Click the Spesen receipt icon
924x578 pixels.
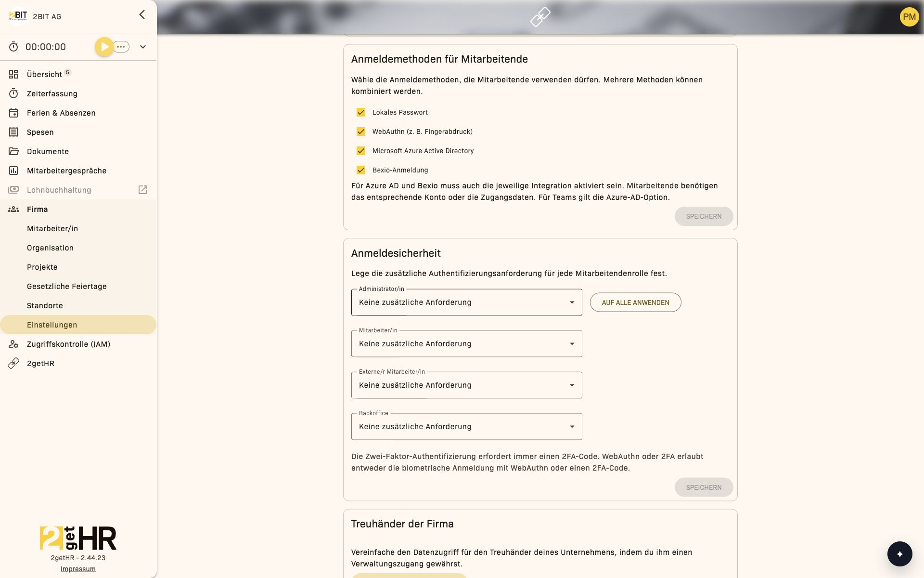(x=13, y=132)
